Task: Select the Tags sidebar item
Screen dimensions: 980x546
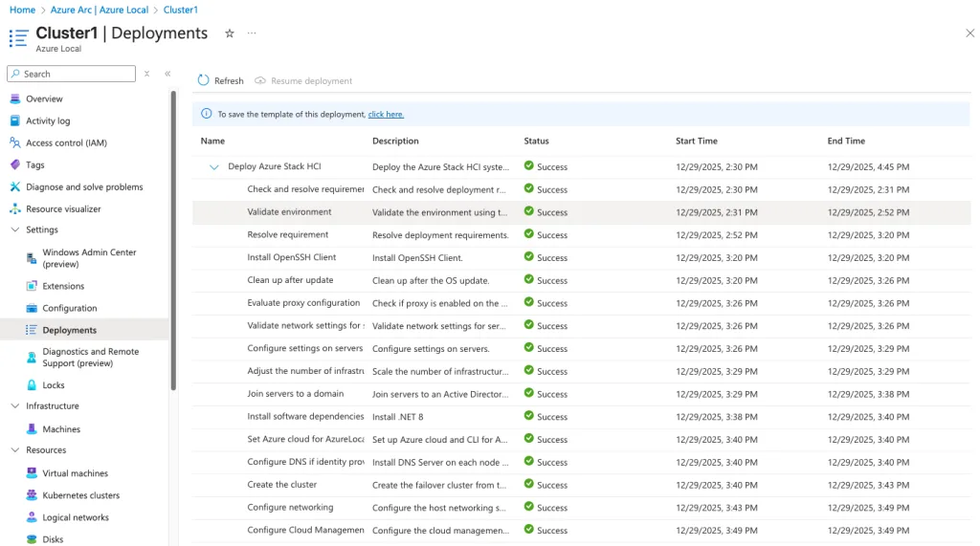Action: tap(35, 165)
